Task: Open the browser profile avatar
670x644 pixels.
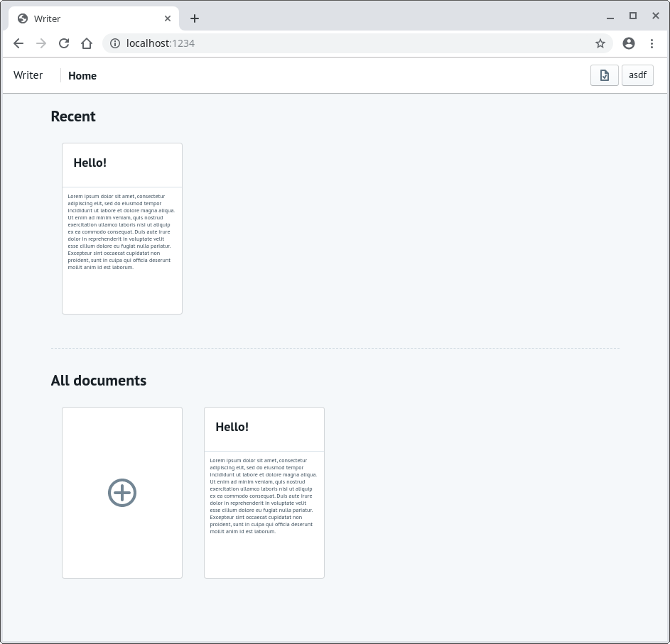Action: point(629,43)
